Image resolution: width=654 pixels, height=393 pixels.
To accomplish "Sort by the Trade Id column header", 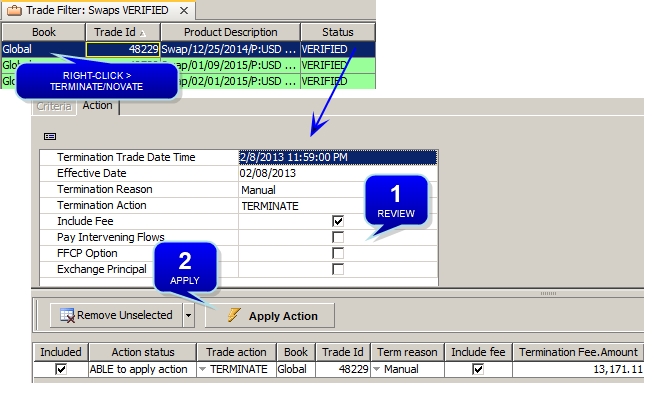I will (123, 32).
